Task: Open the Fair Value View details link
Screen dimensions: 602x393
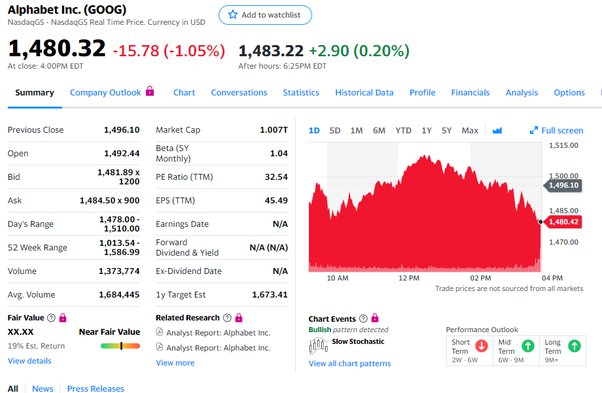Action: click(x=30, y=361)
